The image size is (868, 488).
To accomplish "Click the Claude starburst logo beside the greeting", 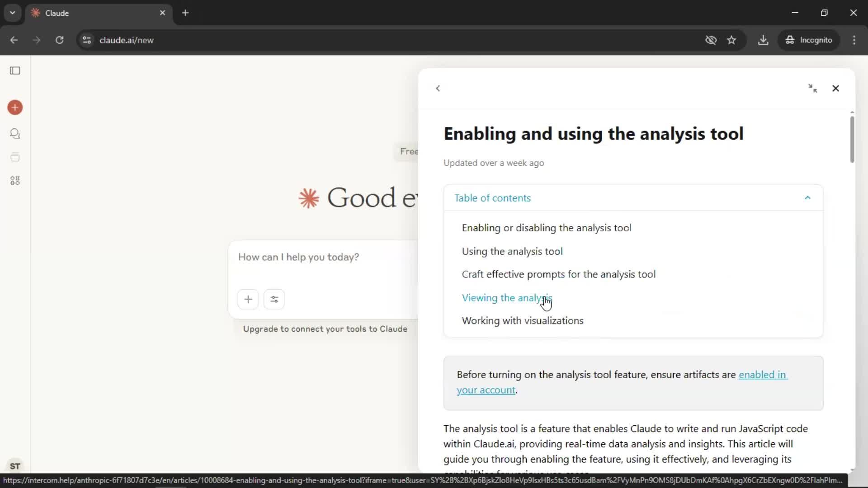I will pos(309,199).
